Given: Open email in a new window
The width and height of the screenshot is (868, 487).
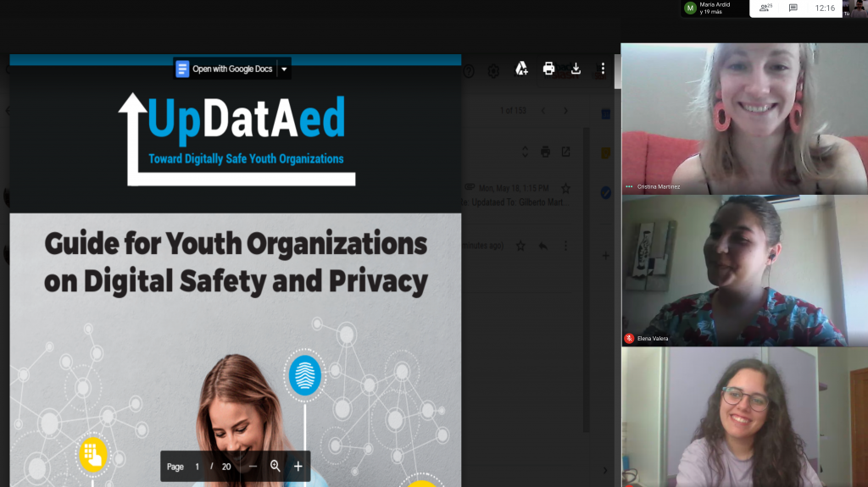Looking at the screenshot, I should point(565,152).
